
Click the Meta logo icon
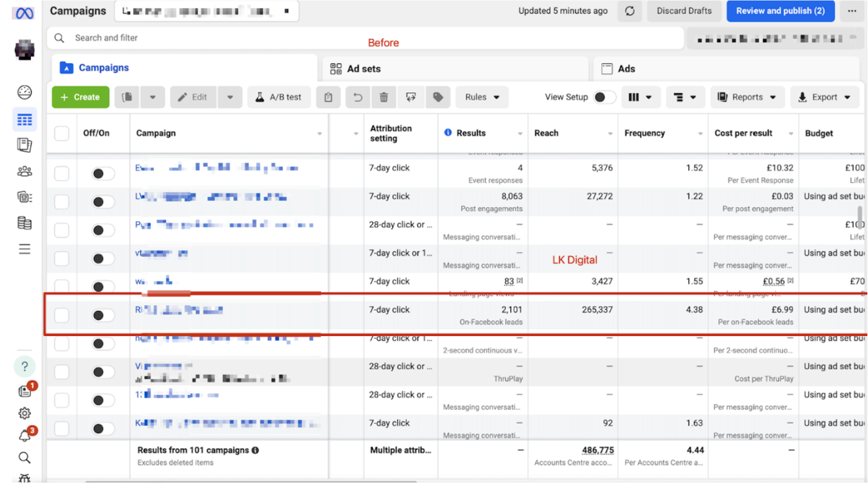pos(24,13)
